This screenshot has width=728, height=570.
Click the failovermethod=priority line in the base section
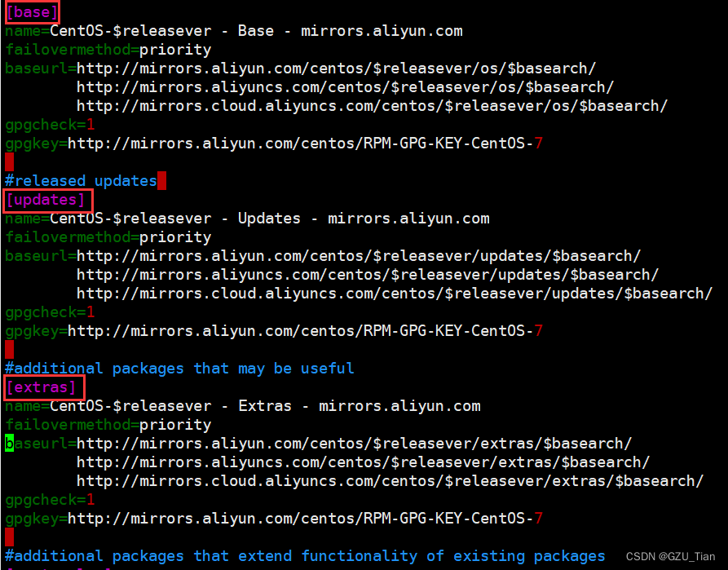(x=108, y=50)
